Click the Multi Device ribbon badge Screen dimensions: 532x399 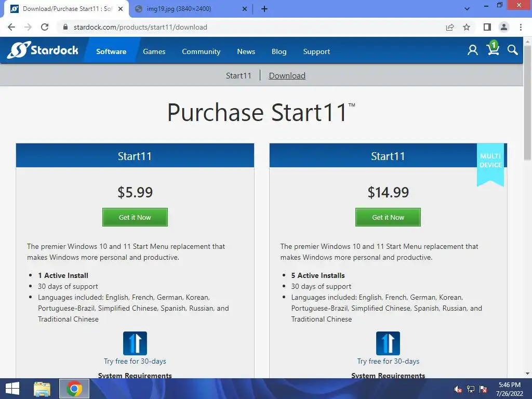tap(490, 165)
